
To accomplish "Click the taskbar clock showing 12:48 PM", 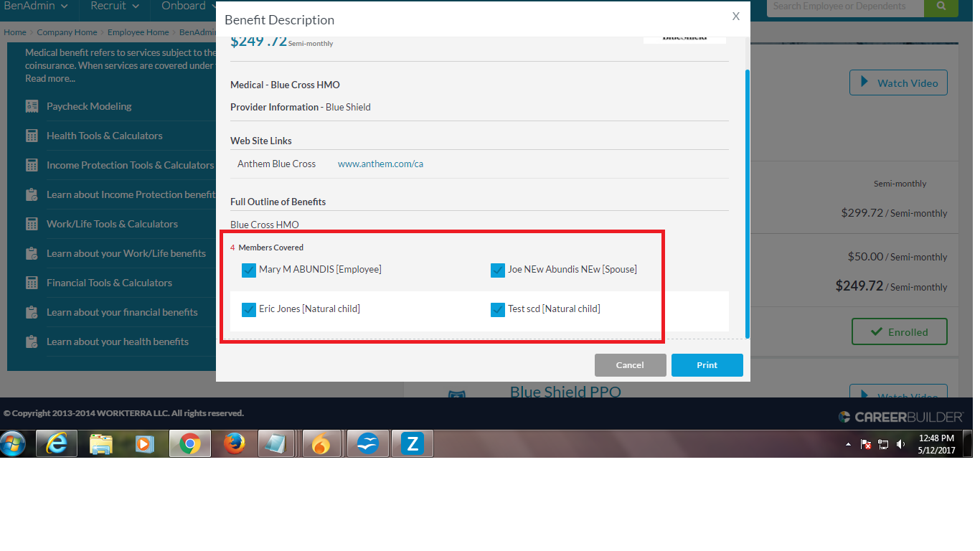I will tap(936, 444).
